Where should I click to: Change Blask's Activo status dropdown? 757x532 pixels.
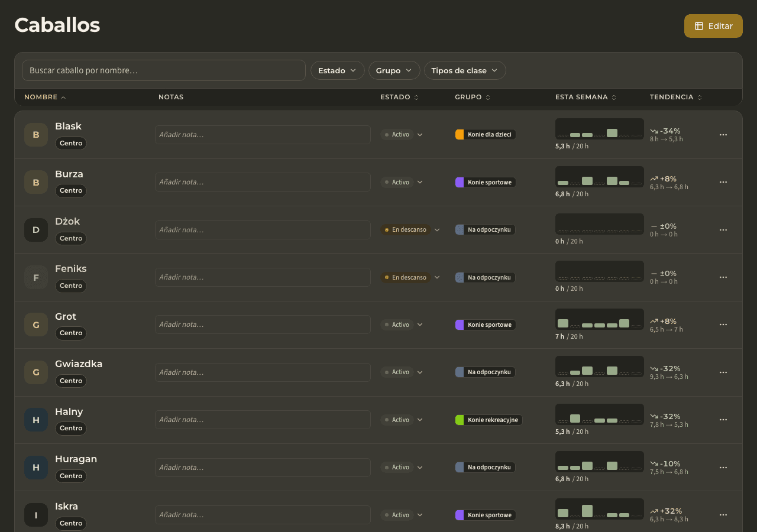tap(402, 135)
